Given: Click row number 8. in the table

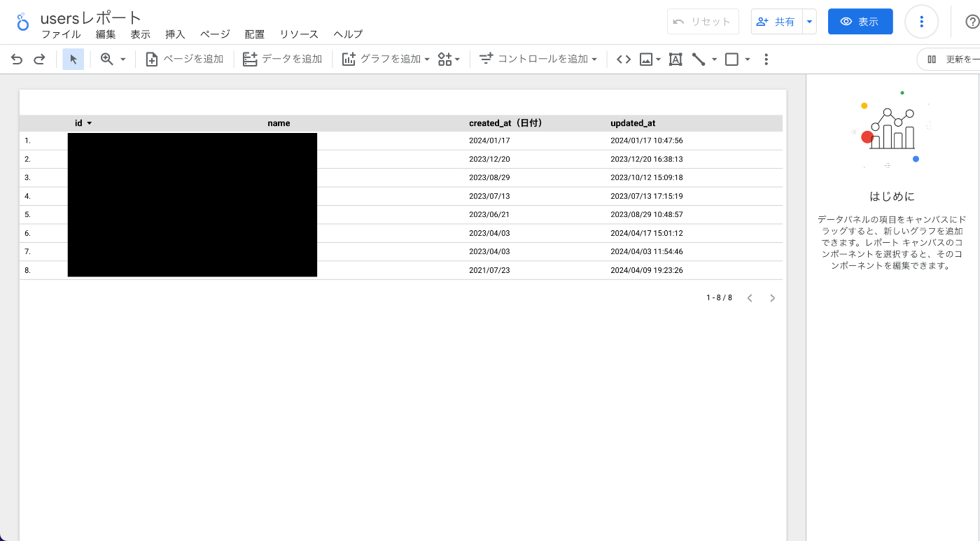Looking at the screenshot, I should (28, 270).
